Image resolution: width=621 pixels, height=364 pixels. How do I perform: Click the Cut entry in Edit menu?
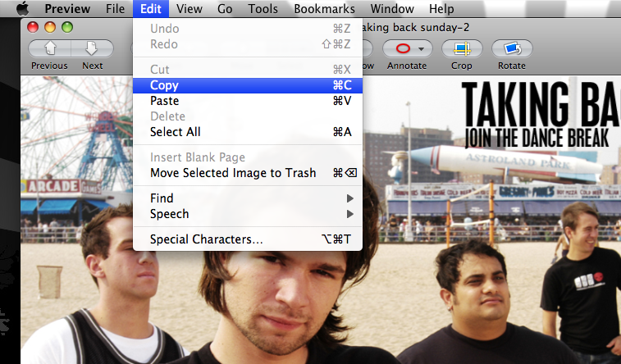click(x=248, y=70)
